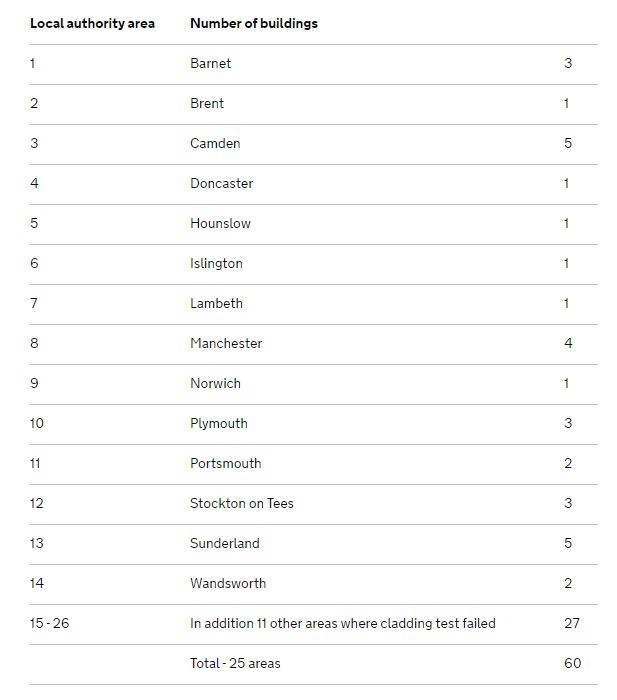The width and height of the screenshot is (617, 700).
Task: Click on Doncaster in the table
Action: pyautogui.click(x=221, y=183)
